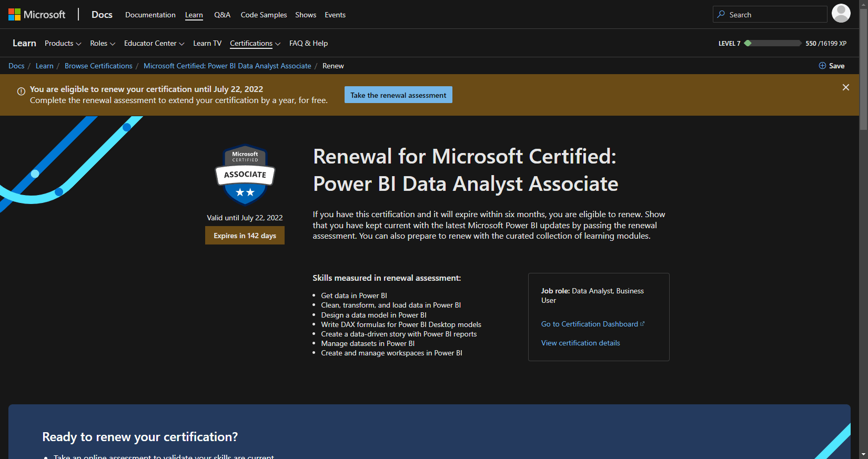This screenshot has height=459, width=868.
Task: Open View certification details link
Action: coord(580,343)
